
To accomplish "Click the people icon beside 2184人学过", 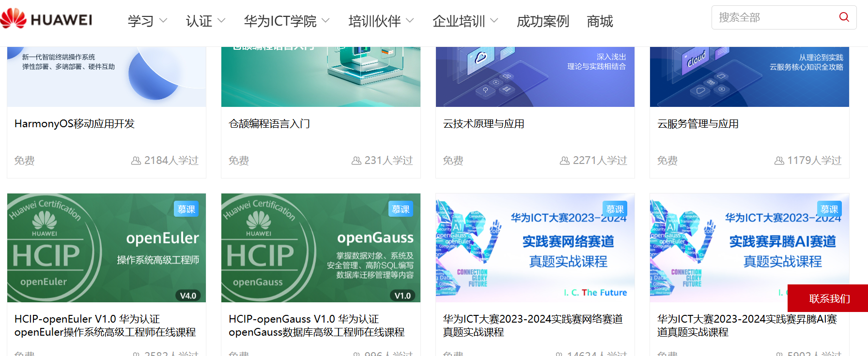I will pos(136,161).
